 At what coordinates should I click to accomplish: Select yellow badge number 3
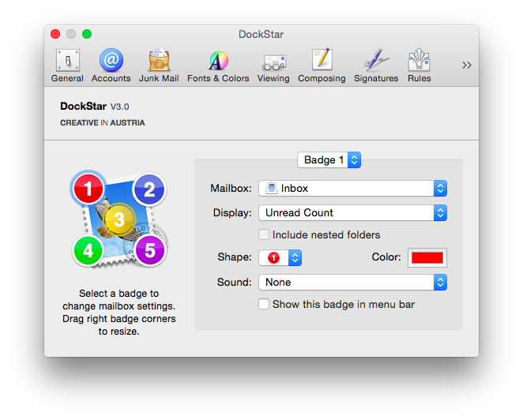pos(119,219)
